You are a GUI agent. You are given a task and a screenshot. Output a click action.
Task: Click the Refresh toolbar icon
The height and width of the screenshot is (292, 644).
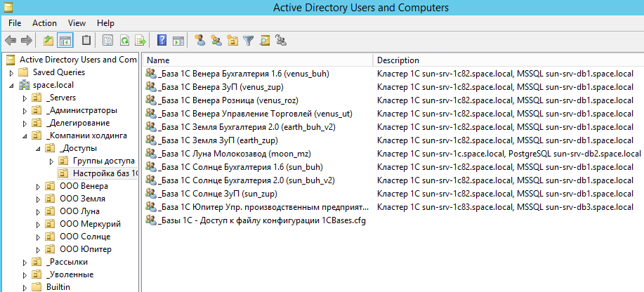[x=124, y=41]
